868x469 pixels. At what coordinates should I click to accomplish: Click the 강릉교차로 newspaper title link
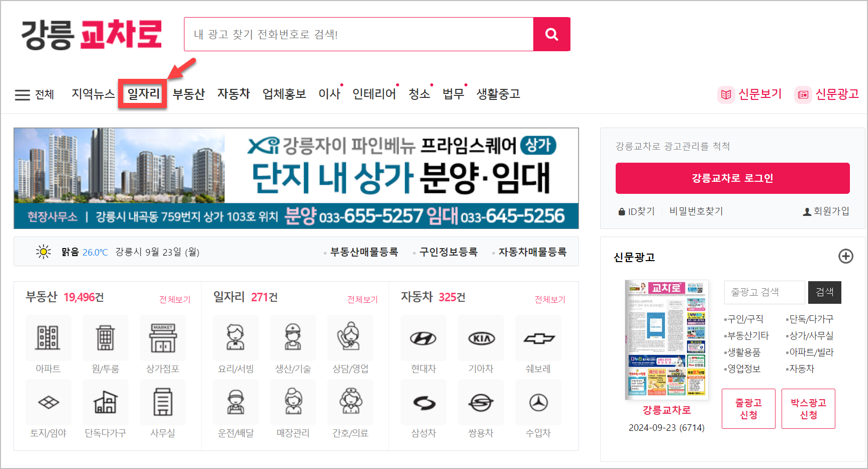click(666, 410)
